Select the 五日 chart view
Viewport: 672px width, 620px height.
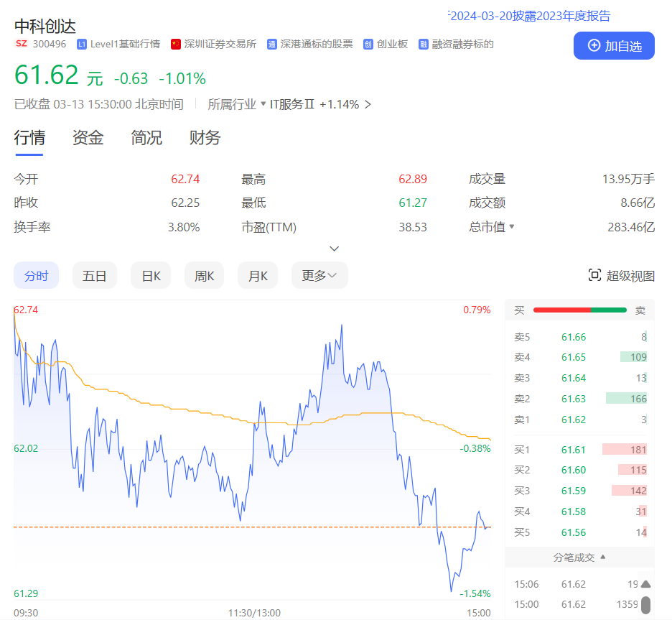[x=94, y=275]
